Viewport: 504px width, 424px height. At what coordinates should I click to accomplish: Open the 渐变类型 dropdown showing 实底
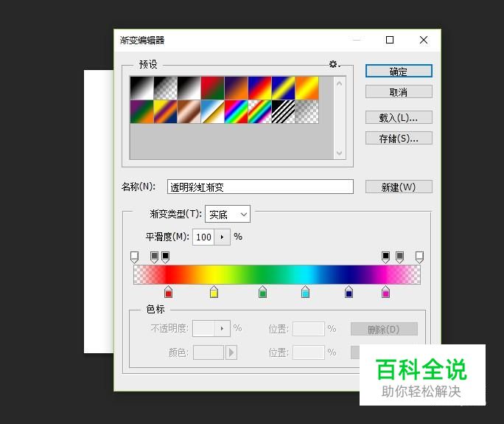[x=228, y=215]
